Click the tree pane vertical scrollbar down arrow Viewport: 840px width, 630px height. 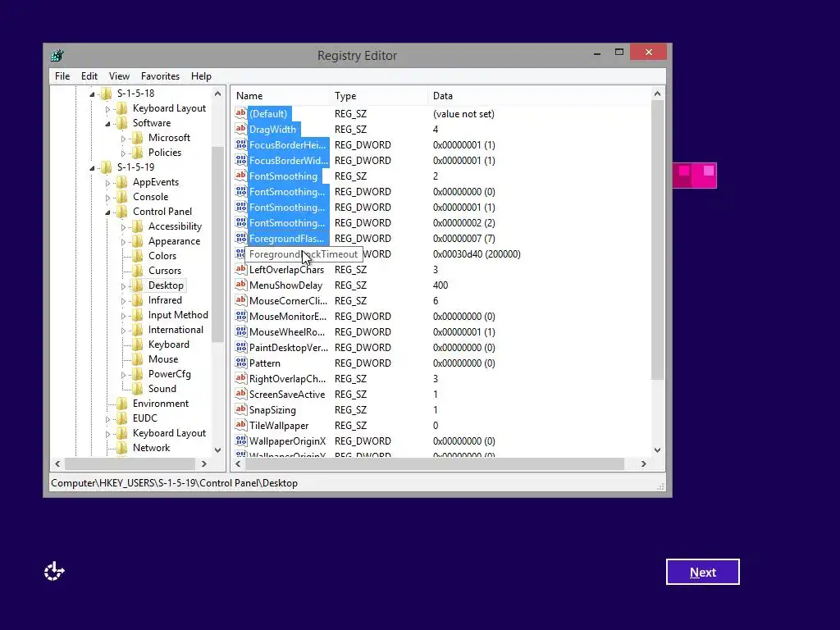[x=217, y=450]
